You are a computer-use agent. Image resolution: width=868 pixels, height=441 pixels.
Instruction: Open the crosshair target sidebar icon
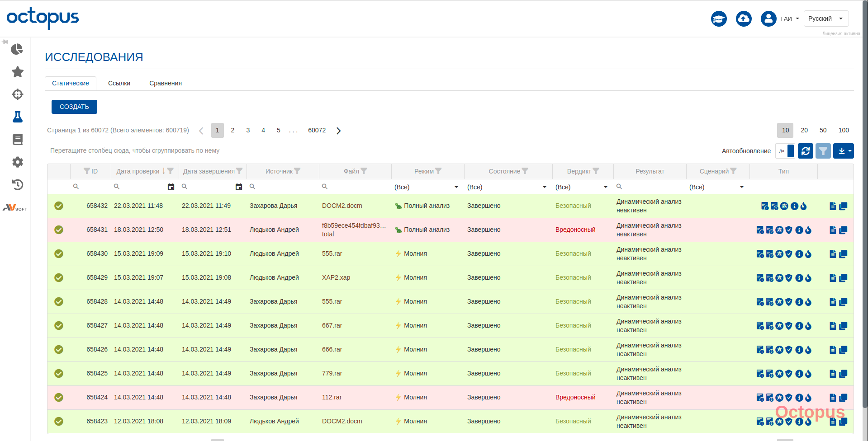pyautogui.click(x=17, y=94)
